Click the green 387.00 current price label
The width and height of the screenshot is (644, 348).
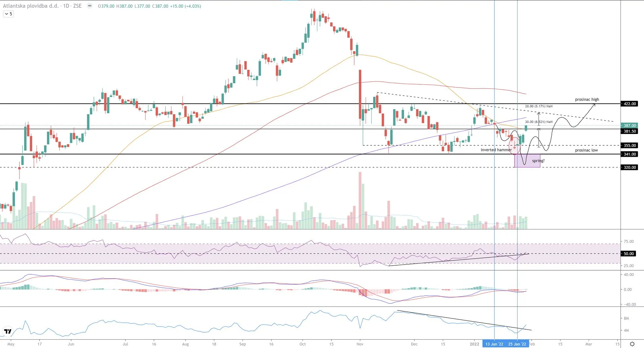point(630,126)
